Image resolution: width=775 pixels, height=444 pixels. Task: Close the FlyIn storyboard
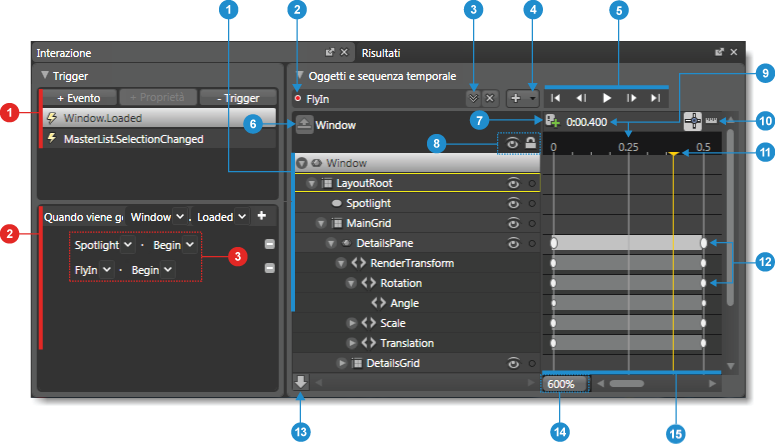(490, 98)
